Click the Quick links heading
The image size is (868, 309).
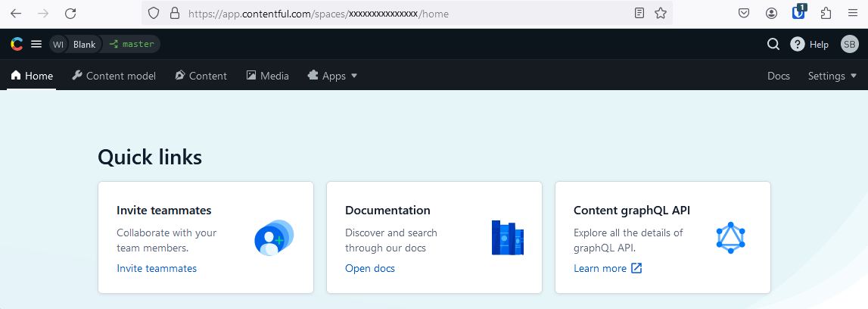(x=150, y=158)
